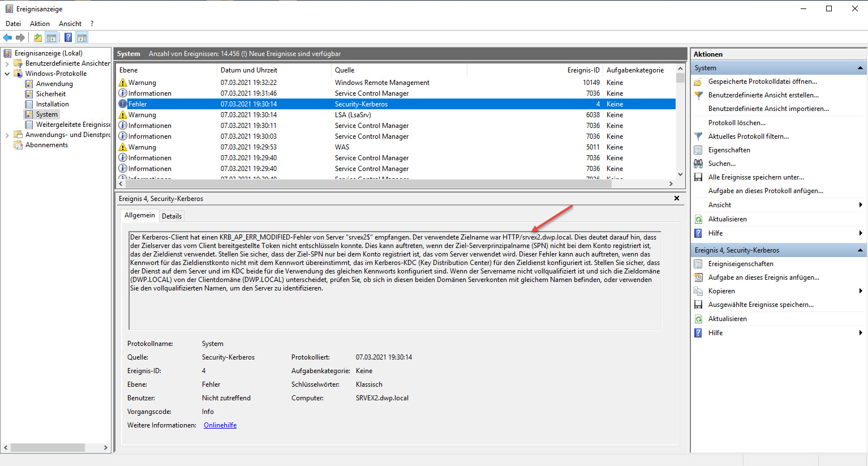Screen dimensions: 868x466
Task: Collapse the System actions section header
Action: pos(860,68)
